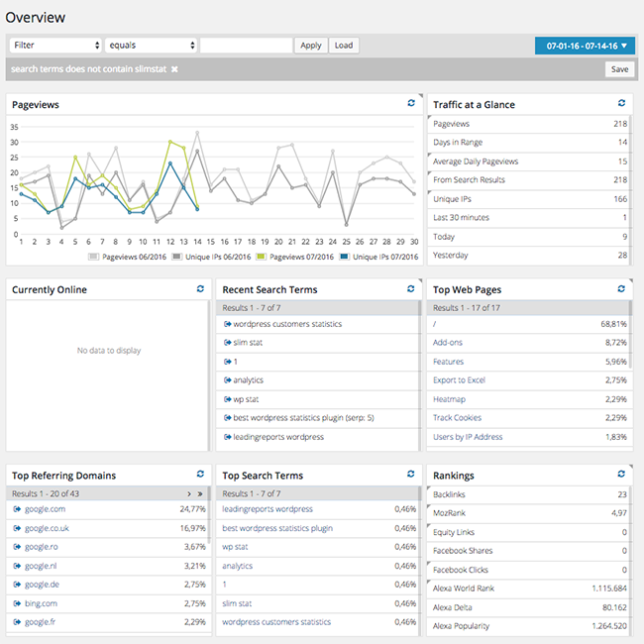Refresh the Pageviews chart panel
Viewport: 644px width, 644px height.
[411, 103]
